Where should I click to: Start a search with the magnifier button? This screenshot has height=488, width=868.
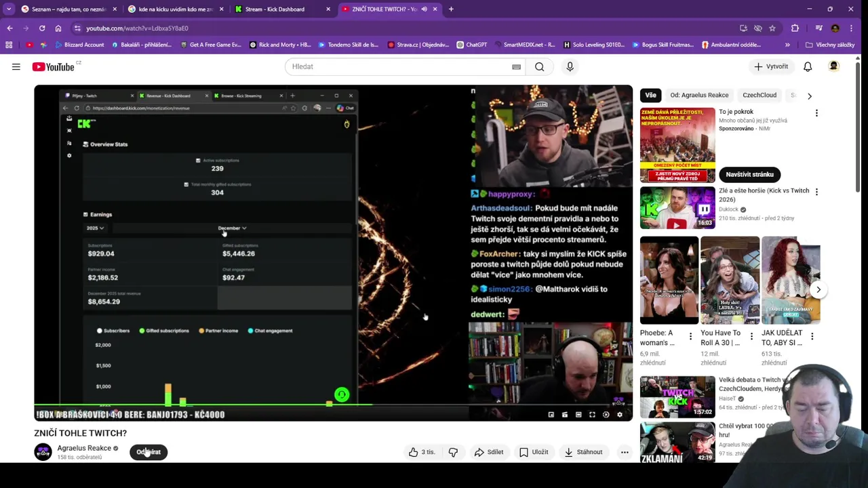pyautogui.click(x=539, y=66)
